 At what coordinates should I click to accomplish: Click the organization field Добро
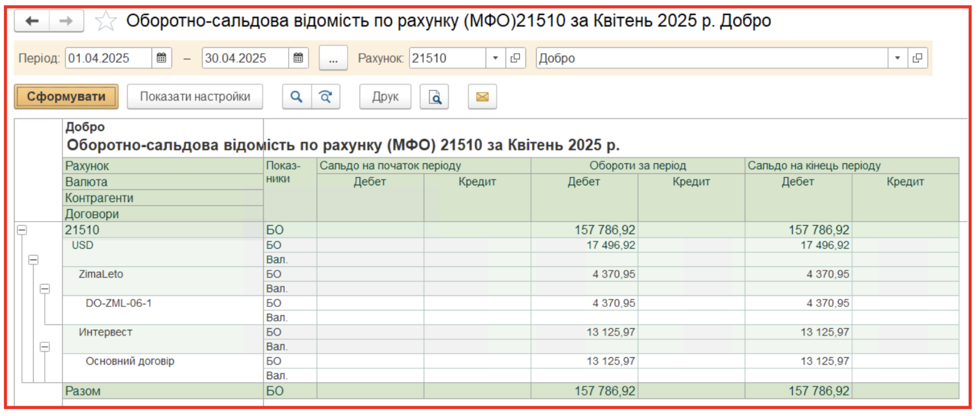pyautogui.click(x=712, y=58)
